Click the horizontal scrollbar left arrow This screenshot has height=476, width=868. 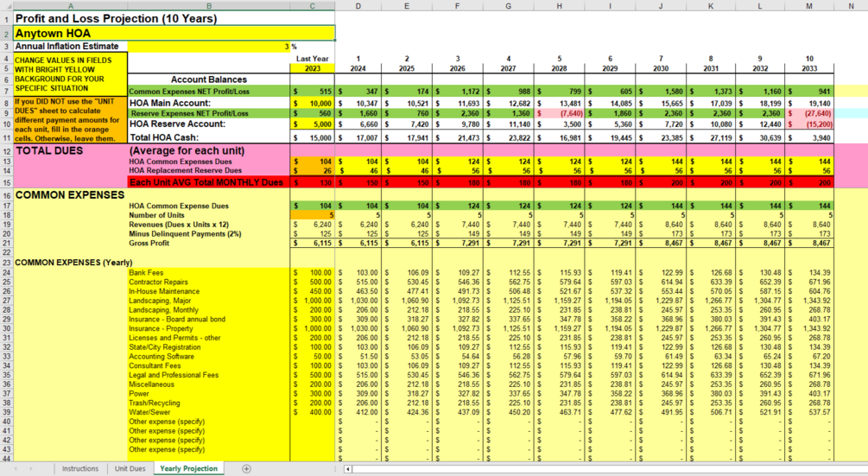coord(348,469)
